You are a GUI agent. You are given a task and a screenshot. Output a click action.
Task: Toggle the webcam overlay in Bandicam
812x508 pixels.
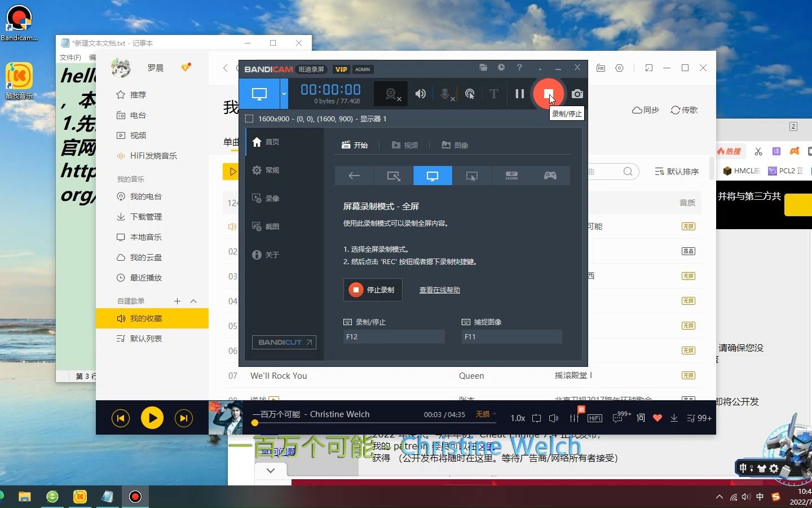(392, 94)
